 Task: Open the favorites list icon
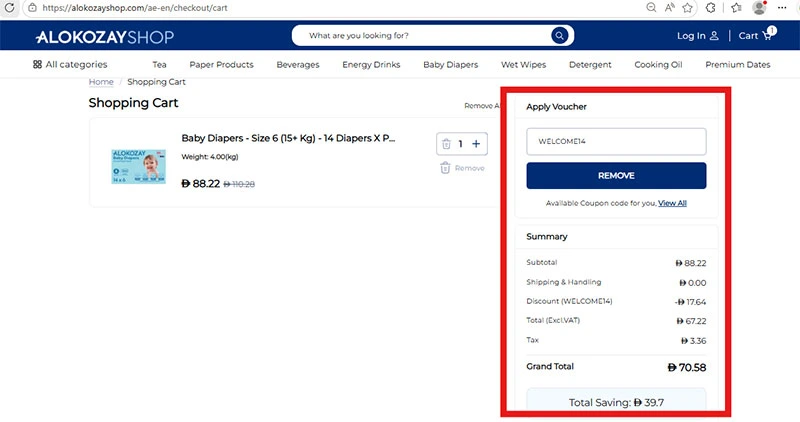(736, 8)
